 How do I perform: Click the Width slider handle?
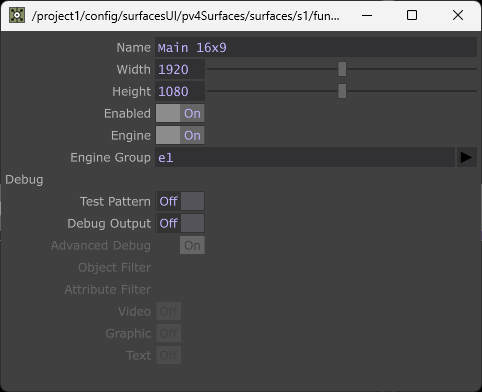(342, 69)
